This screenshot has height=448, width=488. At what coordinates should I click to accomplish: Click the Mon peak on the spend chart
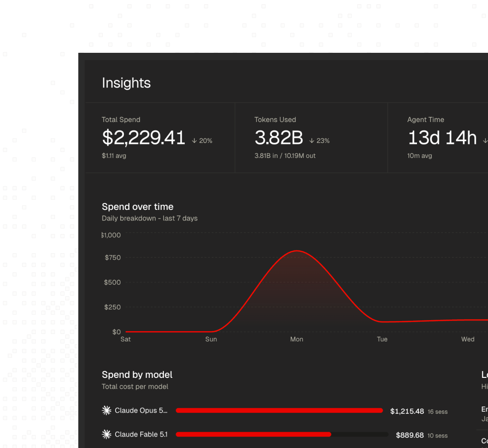point(297,250)
